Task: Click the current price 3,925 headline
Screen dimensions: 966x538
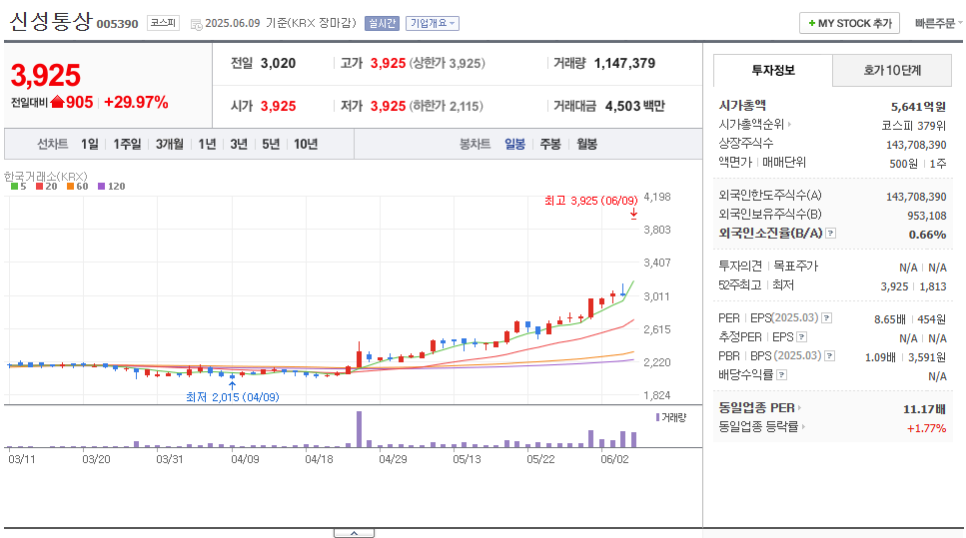Action: tap(46, 75)
